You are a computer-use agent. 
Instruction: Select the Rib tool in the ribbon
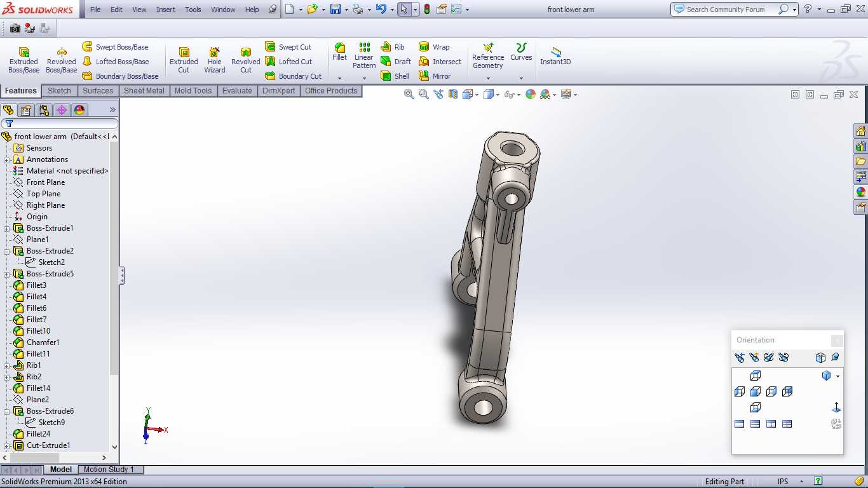[393, 47]
